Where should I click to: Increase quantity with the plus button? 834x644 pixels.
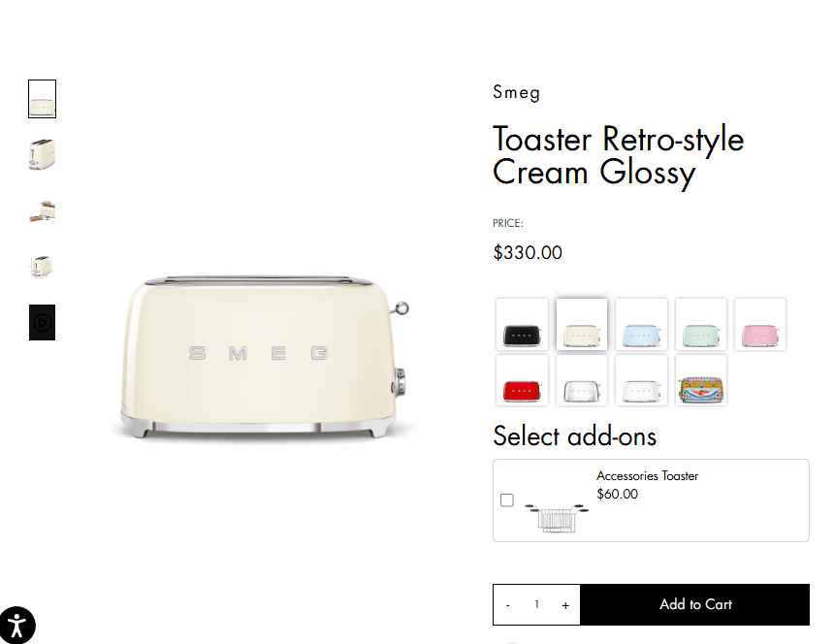tap(565, 605)
